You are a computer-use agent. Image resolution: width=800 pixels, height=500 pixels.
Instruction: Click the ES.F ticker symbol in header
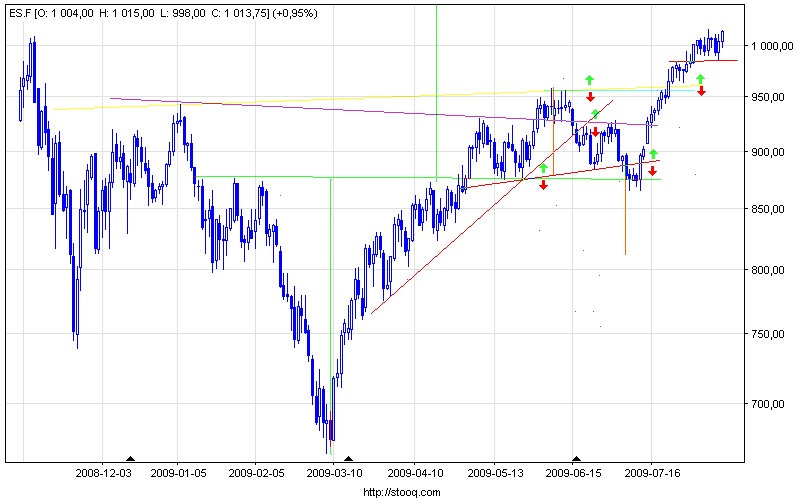coord(20,14)
